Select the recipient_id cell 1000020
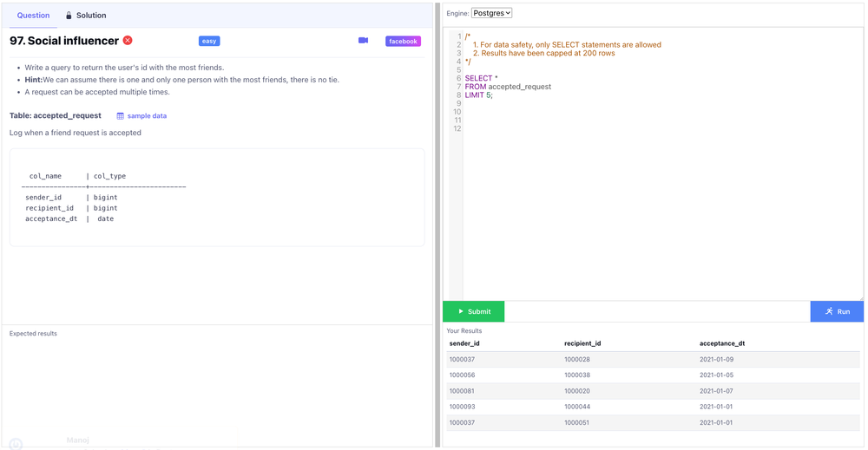 (x=577, y=391)
